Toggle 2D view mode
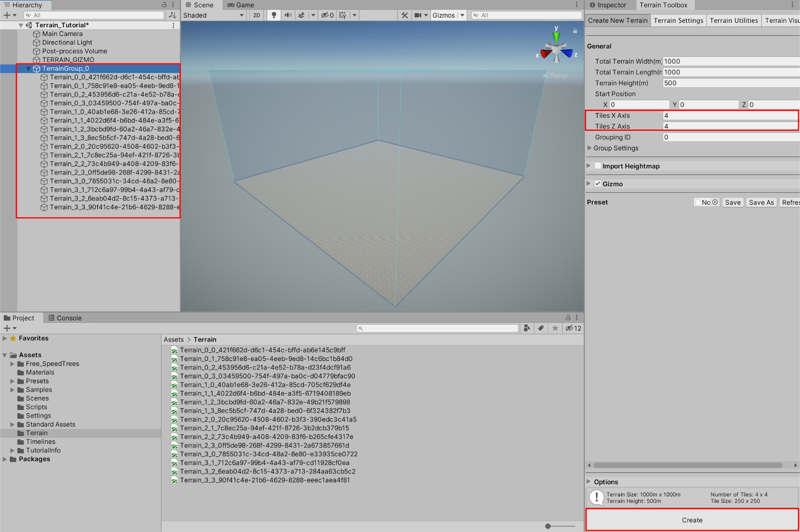The width and height of the screenshot is (800, 532). tap(257, 15)
